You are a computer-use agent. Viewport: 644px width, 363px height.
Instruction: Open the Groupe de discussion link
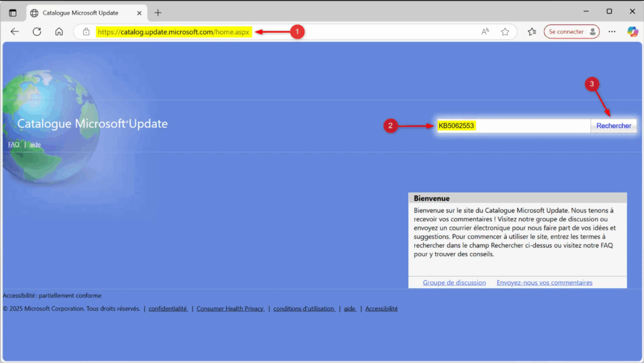click(454, 282)
